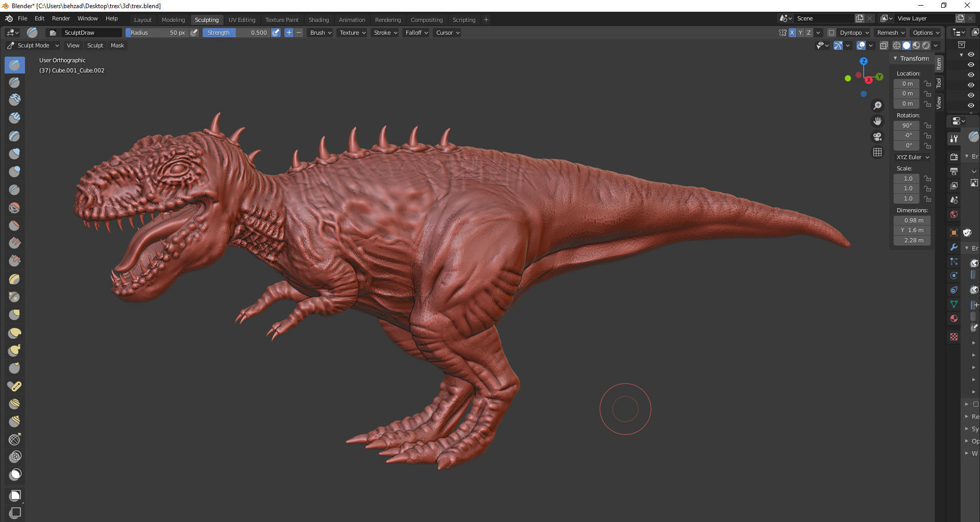
Task: Select the Draw brush tool
Action: [x=15, y=65]
